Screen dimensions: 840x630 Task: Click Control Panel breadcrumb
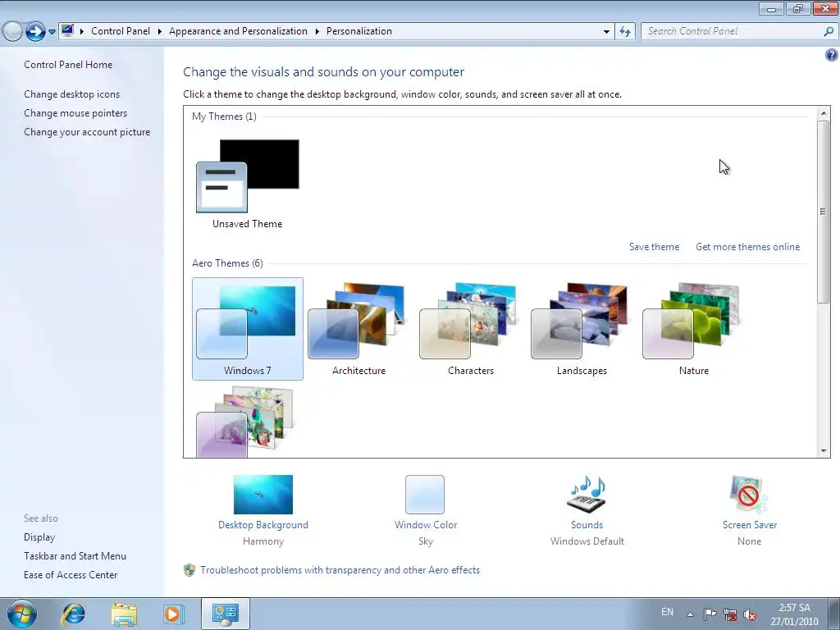click(121, 31)
